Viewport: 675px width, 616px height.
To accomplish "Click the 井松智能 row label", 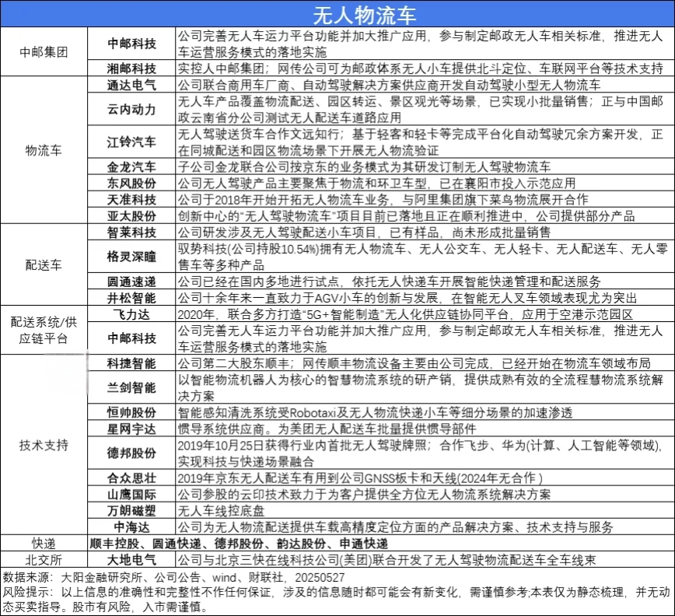I will click(x=131, y=297).
